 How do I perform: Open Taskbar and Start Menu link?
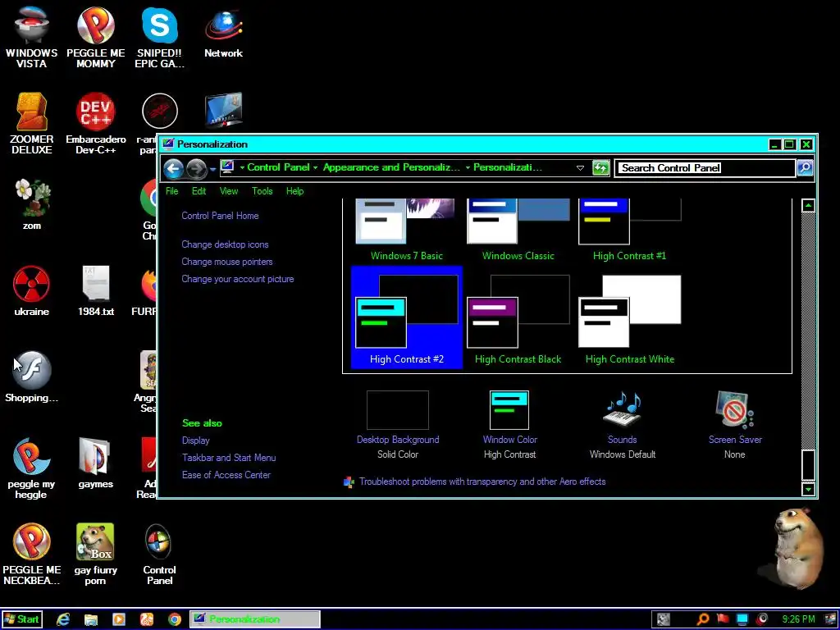point(229,458)
